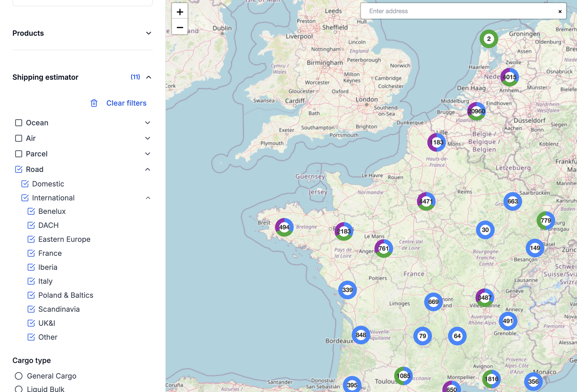Zoom out of the map
The height and width of the screenshot is (392, 577).
[x=180, y=27]
